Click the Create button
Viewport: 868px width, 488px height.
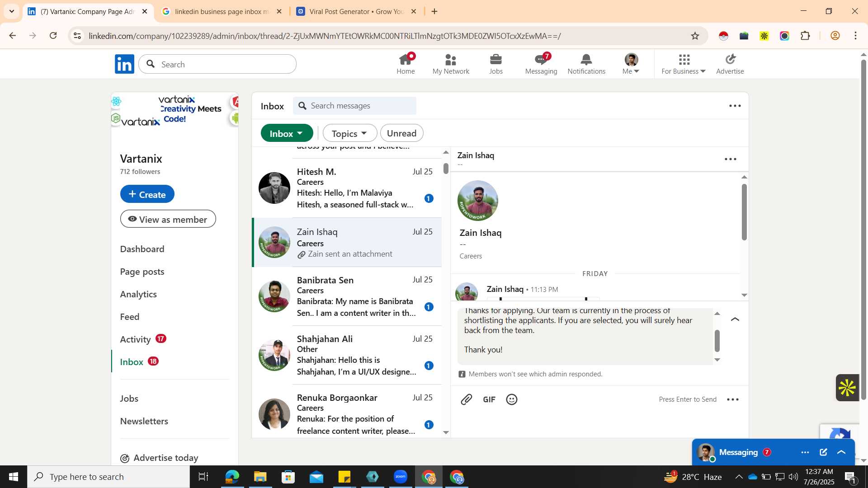click(147, 194)
